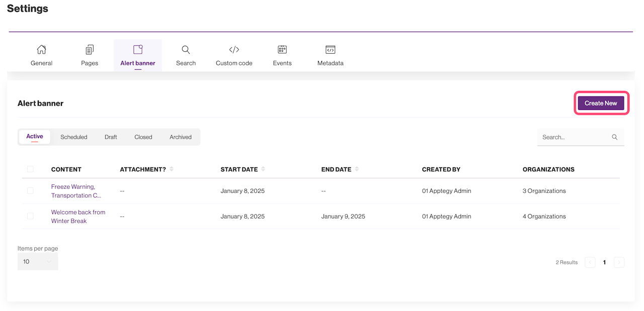644x311 pixels.
Task: Open the Events calendar icon
Action: click(282, 50)
